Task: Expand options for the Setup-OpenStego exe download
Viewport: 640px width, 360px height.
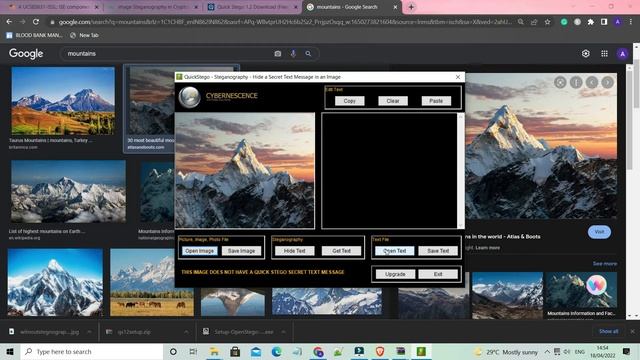Action: pyautogui.click(x=283, y=332)
